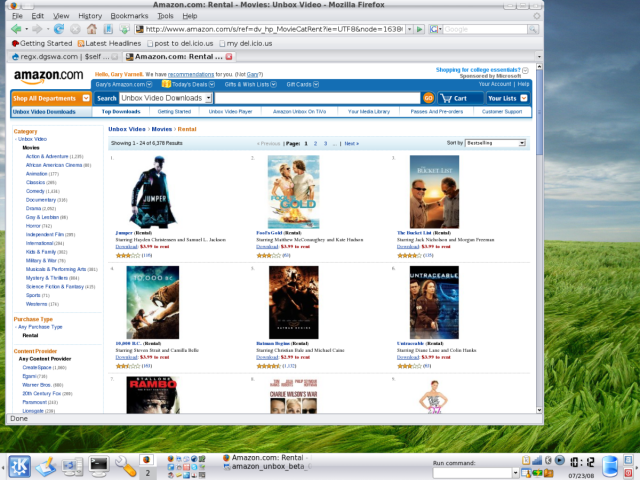
Task: Open the Top Downloads tab
Action: tap(121, 111)
